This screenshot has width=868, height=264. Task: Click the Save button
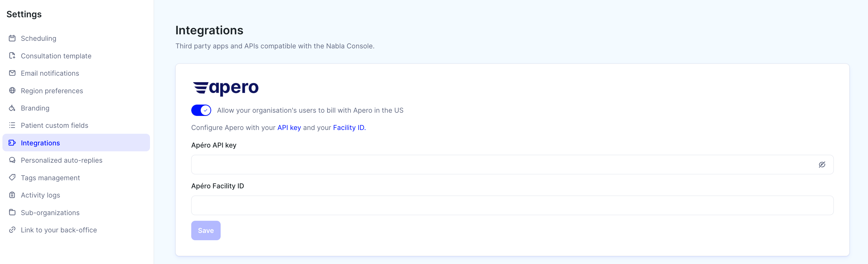pyautogui.click(x=206, y=230)
